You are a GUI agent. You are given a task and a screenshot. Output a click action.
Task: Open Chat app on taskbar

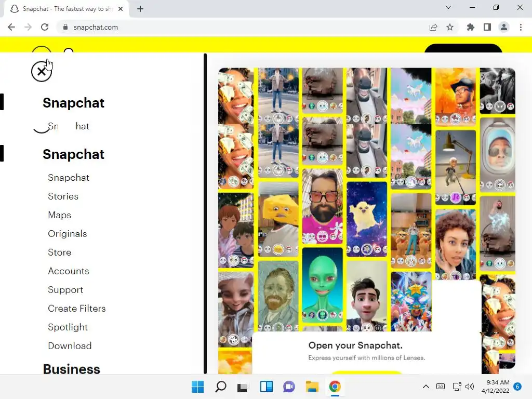click(x=289, y=387)
